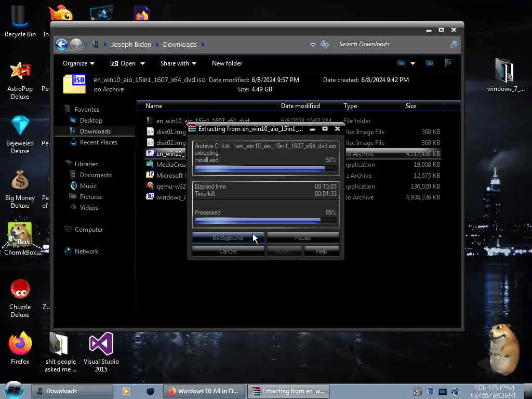Expand the arrow after Joseph Biden breadcrumb
532x399 pixels.
[x=157, y=45]
